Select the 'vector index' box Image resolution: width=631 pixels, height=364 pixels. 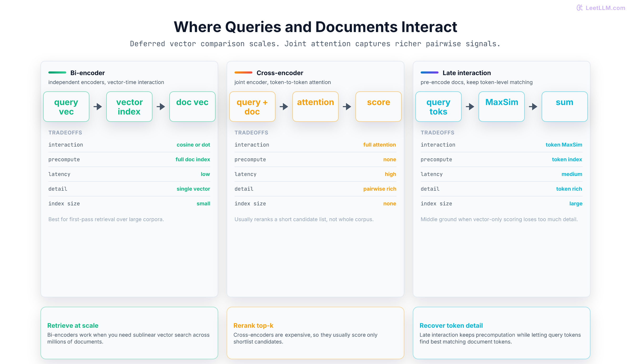129,107
